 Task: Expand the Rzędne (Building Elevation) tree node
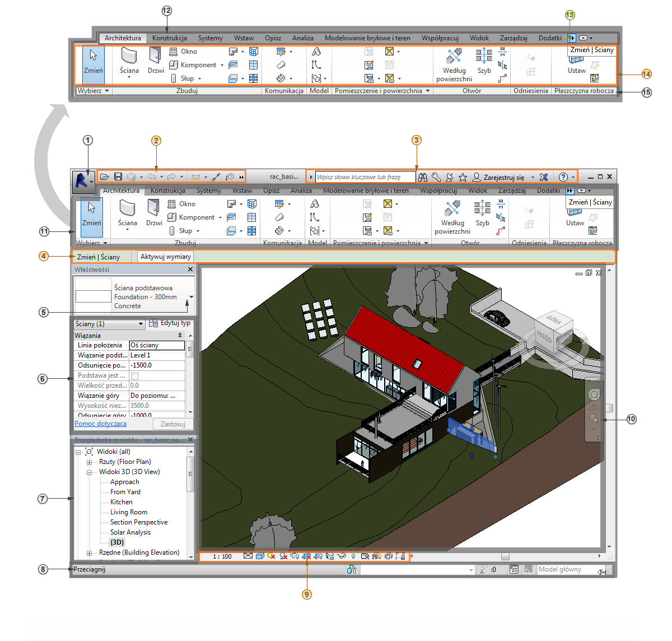tap(89, 553)
